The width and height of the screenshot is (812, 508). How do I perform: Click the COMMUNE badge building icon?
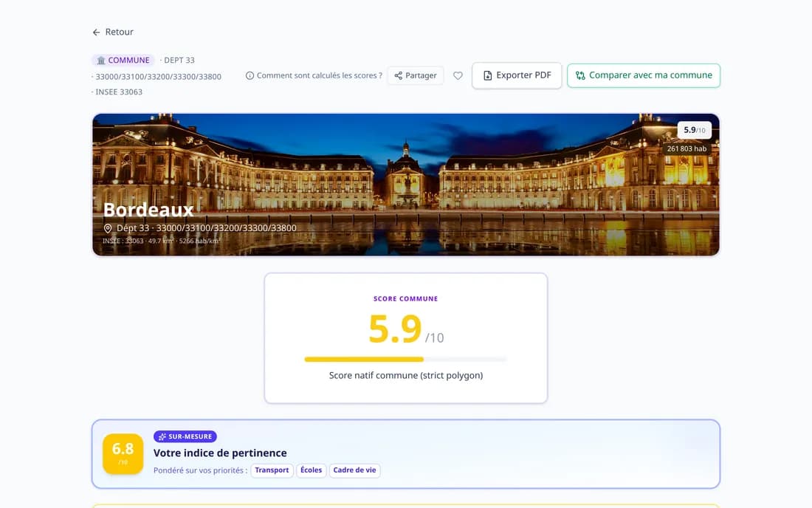(101, 61)
